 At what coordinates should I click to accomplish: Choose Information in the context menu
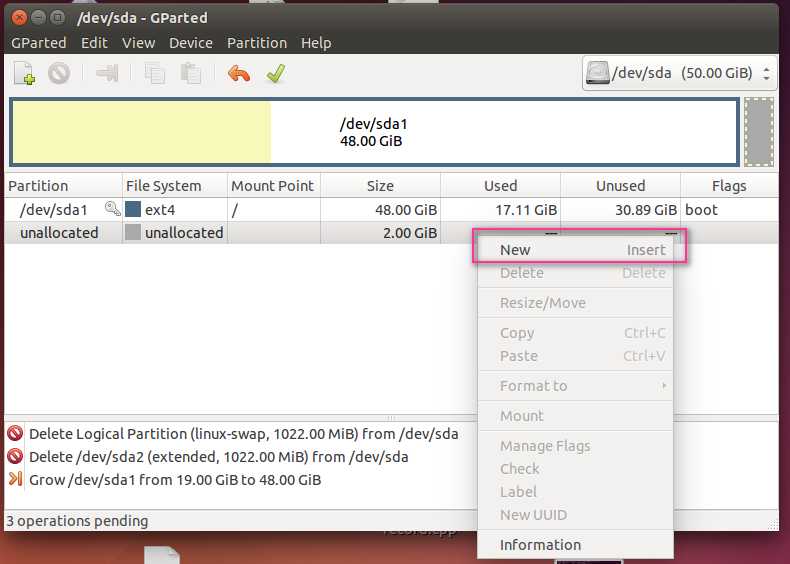575,545
